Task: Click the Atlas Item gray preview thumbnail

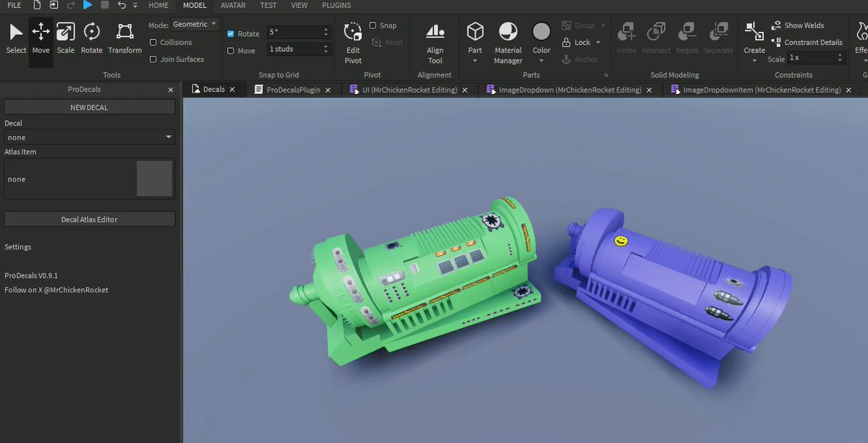Action: coord(154,179)
